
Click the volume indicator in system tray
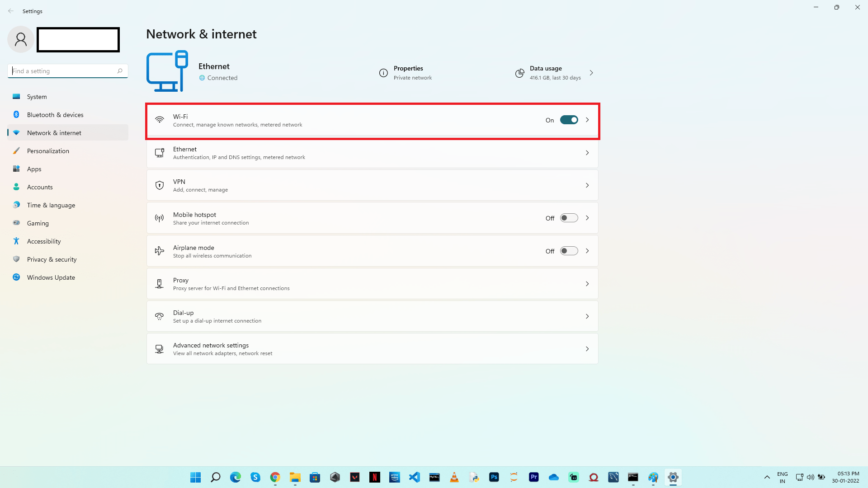[x=810, y=477]
